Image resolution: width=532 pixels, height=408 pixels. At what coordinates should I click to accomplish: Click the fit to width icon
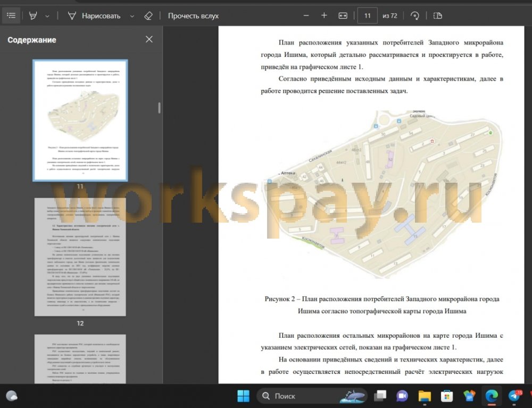(343, 15)
